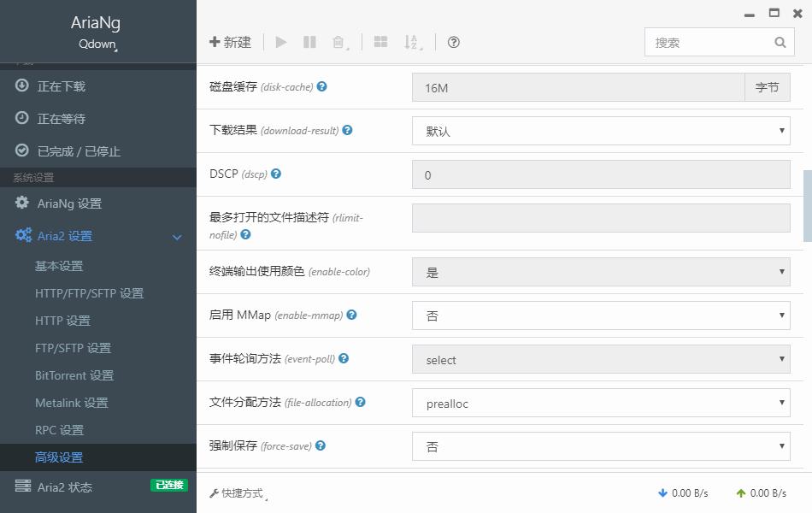Click the 正在下载 download circle icon
The width and height of the screenshot is (812, 513).
pos(21,85)
